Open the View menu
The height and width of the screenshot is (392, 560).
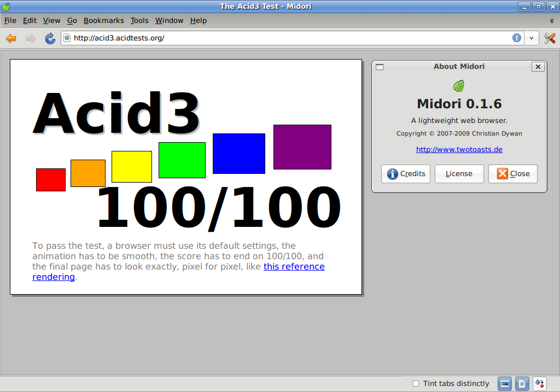pos(52,21)
